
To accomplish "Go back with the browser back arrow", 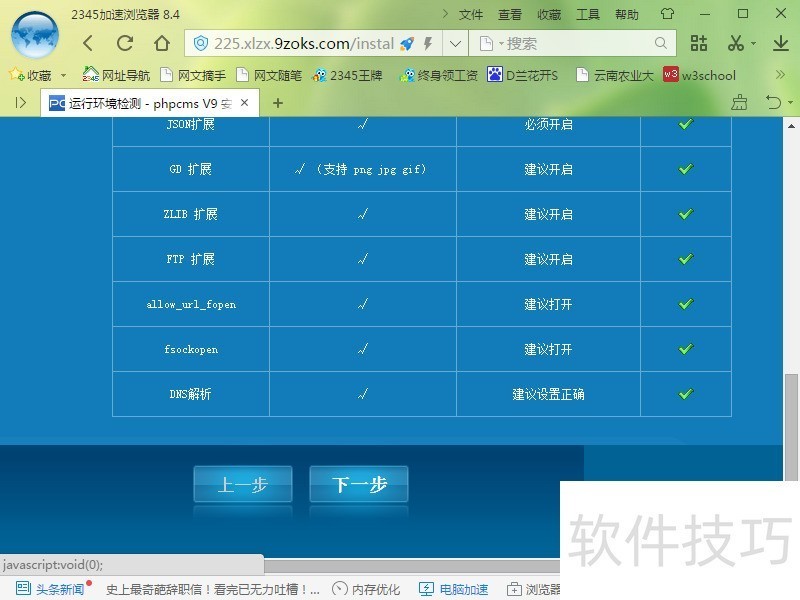I will pos(88,43).
